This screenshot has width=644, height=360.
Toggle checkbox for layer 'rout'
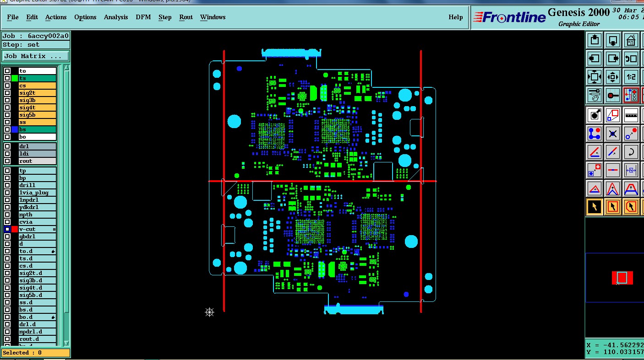(x=7, y=161)
